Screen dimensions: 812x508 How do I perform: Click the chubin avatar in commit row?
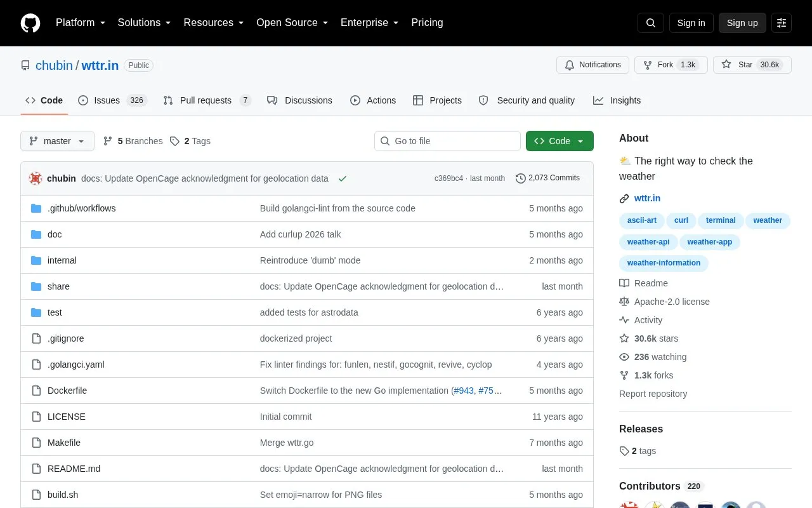tap(36, 178)
